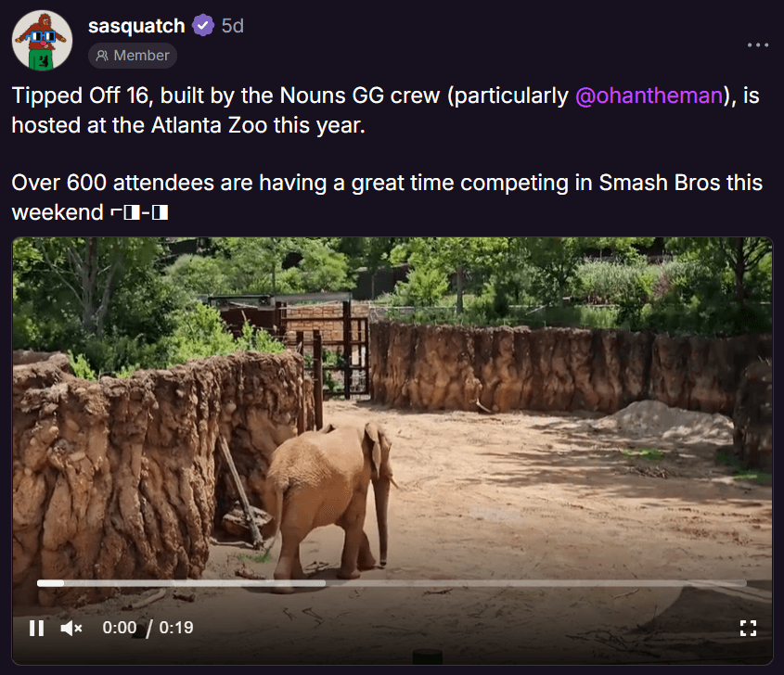Screen dimensions: 784x675
Task: Open the video in fullscreen mode
Action: pyautogui.click(x=748, y=628)
